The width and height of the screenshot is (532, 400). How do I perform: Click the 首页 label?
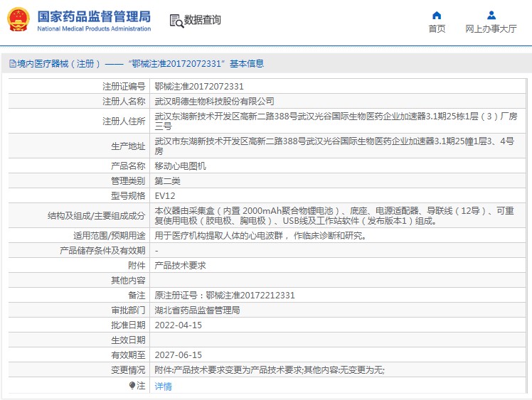click(437, 29)
